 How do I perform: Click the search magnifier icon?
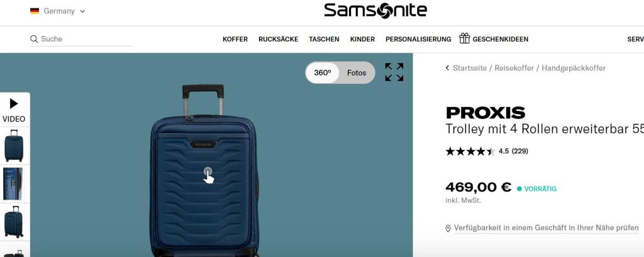tap(34, 39)
